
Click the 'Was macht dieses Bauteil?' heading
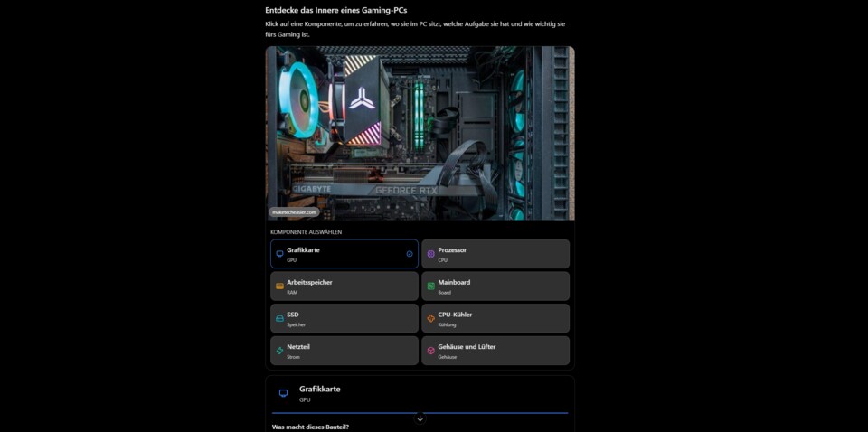pyautogui.click(x=310, y=427)
